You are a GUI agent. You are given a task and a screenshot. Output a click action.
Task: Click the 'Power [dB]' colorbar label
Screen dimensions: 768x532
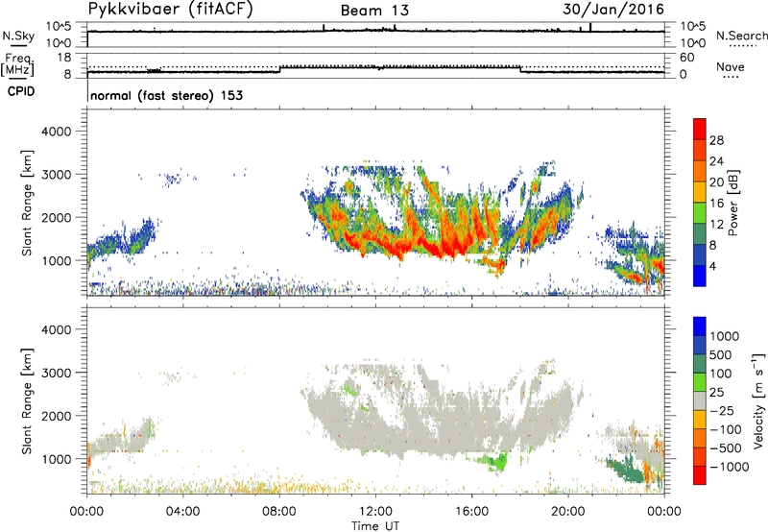click(x=732, y=203)
